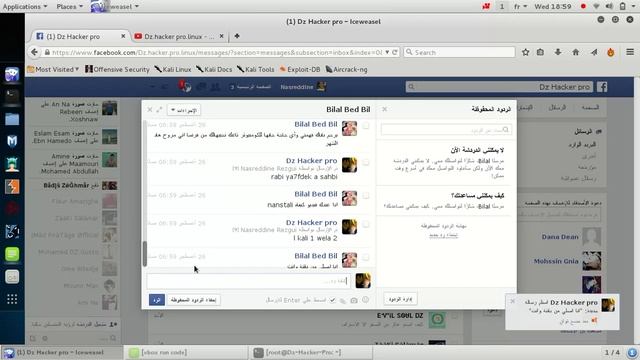Open the emoji icon in reply bar
640x360 pixels.
tap(365, 300)
